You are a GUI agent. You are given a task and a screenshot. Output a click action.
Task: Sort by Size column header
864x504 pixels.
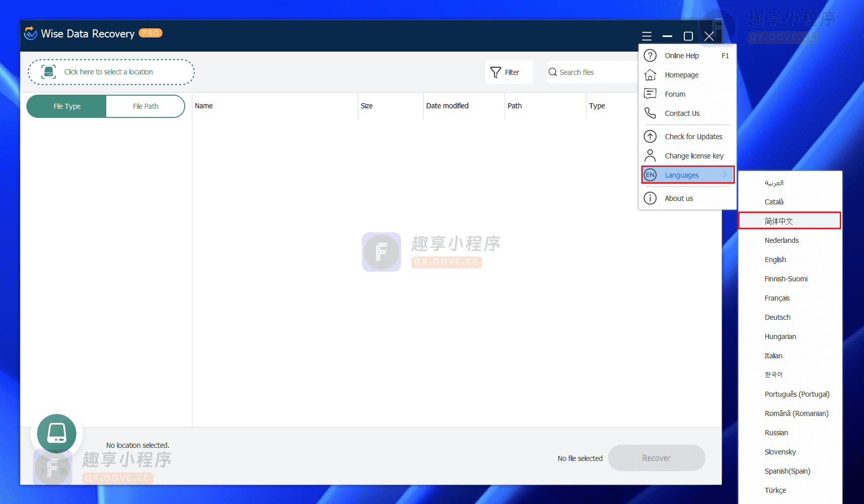click(390, 106)
